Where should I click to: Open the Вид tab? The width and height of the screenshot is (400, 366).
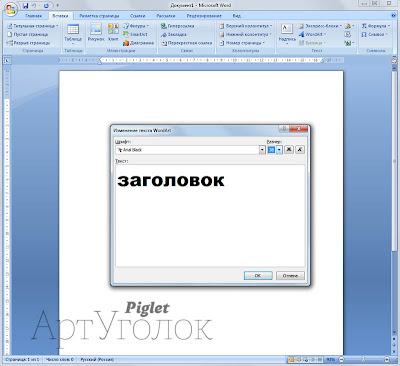click(237, 16)
